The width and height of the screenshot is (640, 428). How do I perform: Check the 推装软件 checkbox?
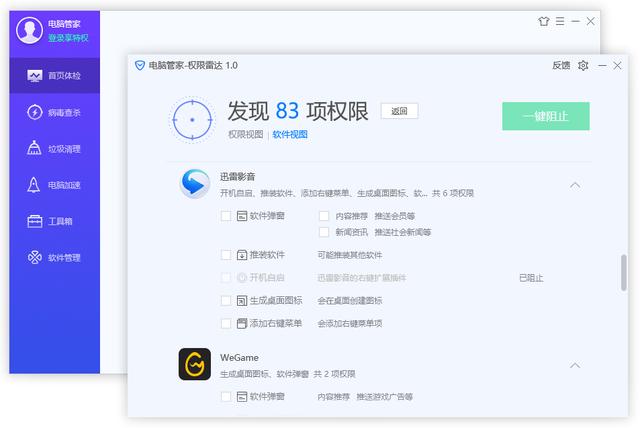[x=226, y=255]
